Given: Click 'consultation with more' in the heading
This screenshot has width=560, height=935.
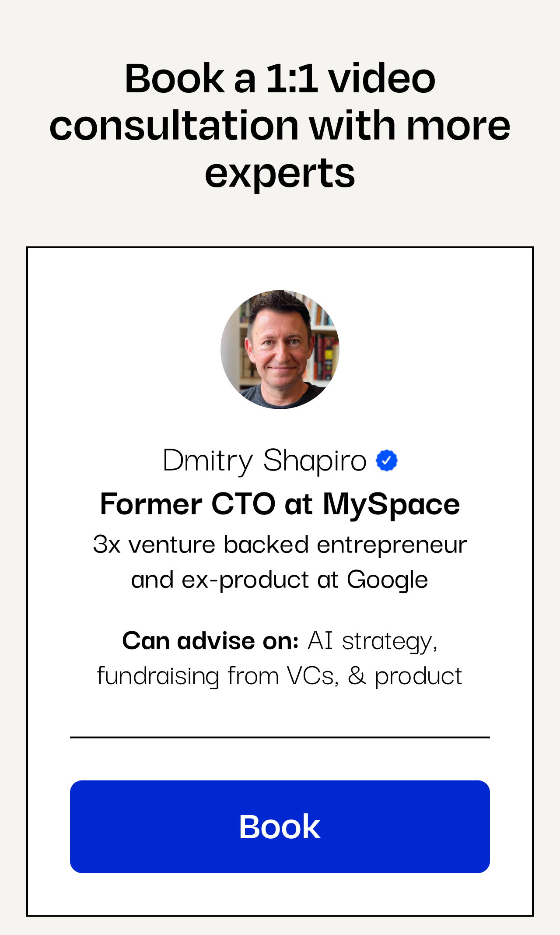Looking at the screenshot, I should coord(280,126).
